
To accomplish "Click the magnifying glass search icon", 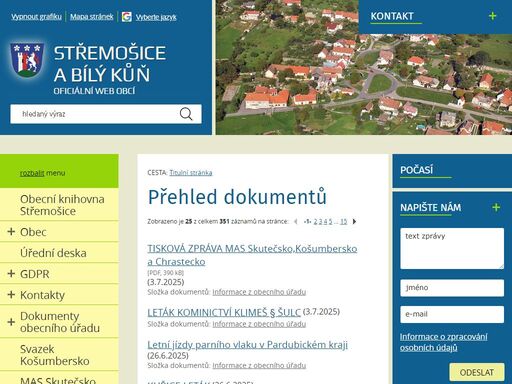I will pos(186,114).
